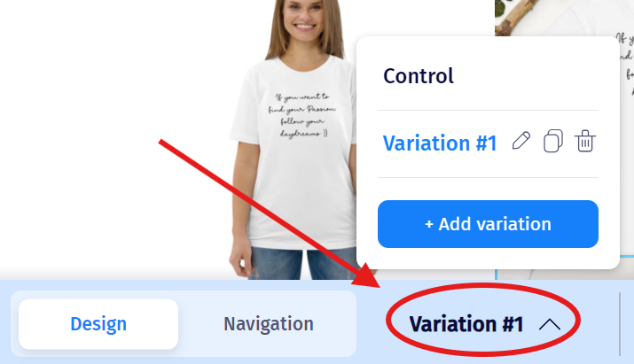Viewport: 634px width, 364px height.
Task: Duplicate Variation #1 using the copy icon
Action: point(553,141)
